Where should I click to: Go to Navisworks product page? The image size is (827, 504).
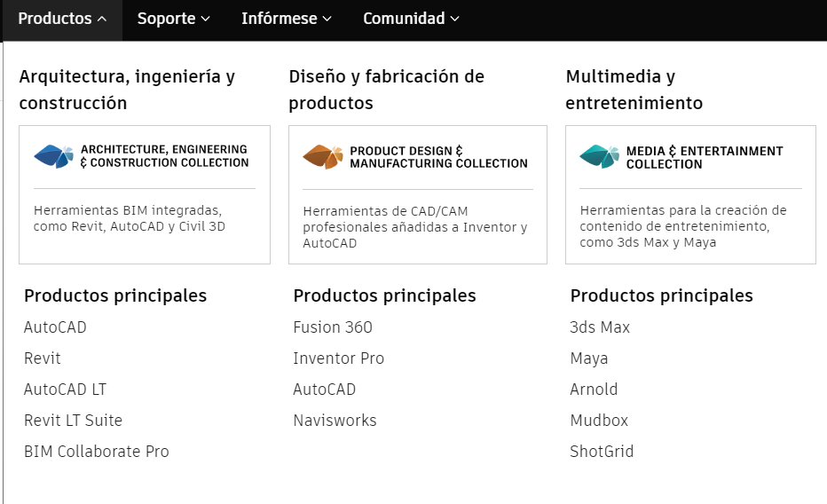(x=335, y=421)
